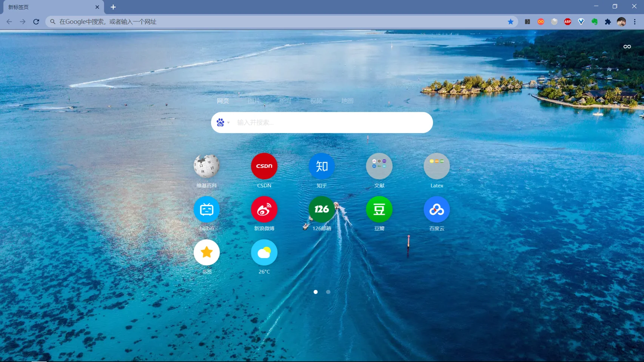Select the 视频 search tab
This screenshot has height=362, width=644.
coord(316,101)
